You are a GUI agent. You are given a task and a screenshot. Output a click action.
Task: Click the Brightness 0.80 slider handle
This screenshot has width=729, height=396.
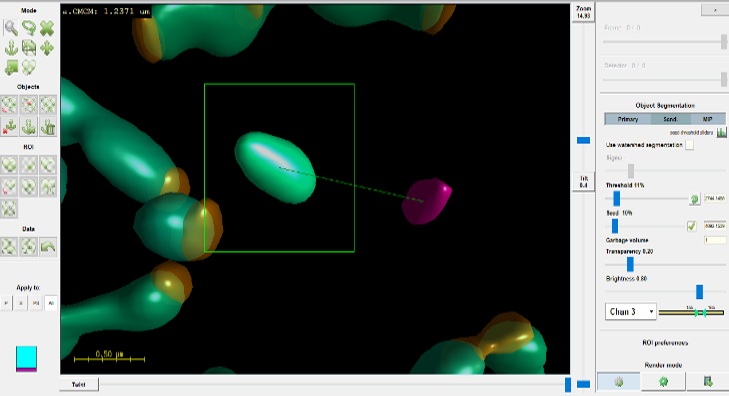699,291
